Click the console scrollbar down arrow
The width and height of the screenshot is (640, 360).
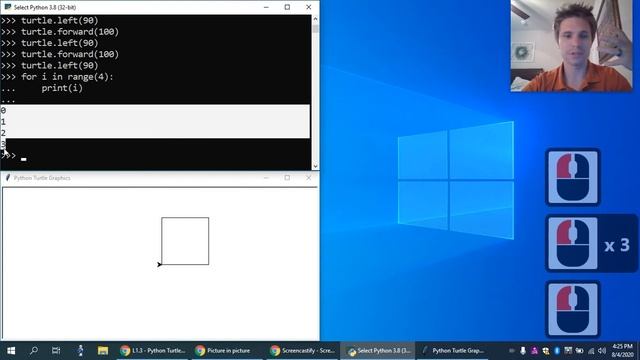tap(315, 166)
